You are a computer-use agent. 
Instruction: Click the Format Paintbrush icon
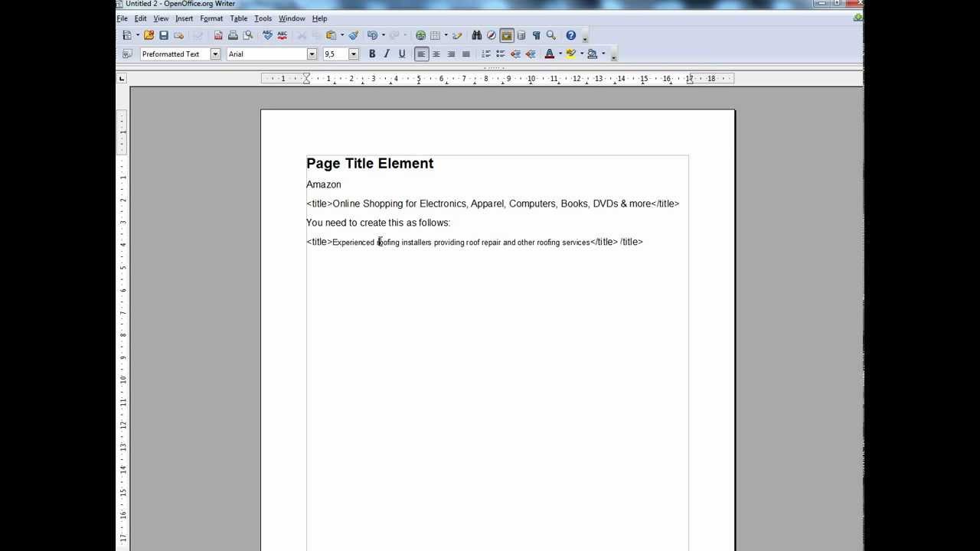[354, 35]
